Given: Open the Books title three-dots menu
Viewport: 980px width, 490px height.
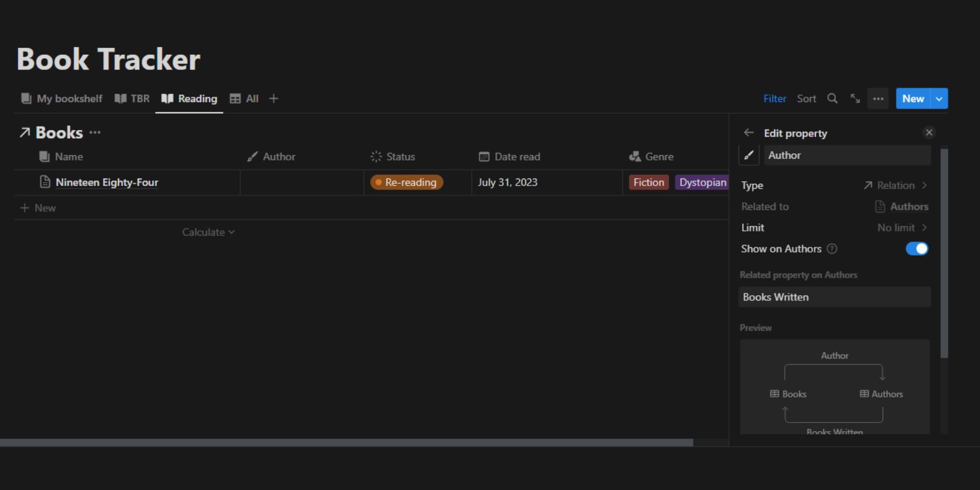Looking at the screenshot, I should (95, 132).
